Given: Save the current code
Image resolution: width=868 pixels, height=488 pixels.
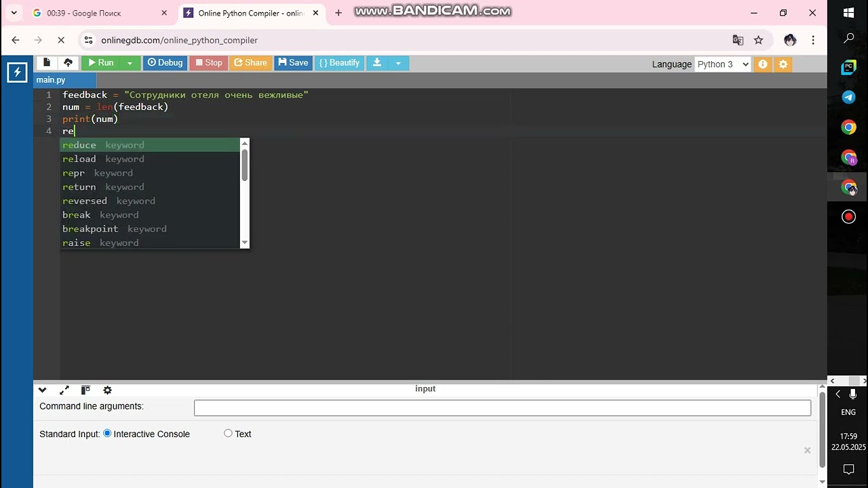Looking at the screenshot, I should pyautogui.click(x=293, y=63).
